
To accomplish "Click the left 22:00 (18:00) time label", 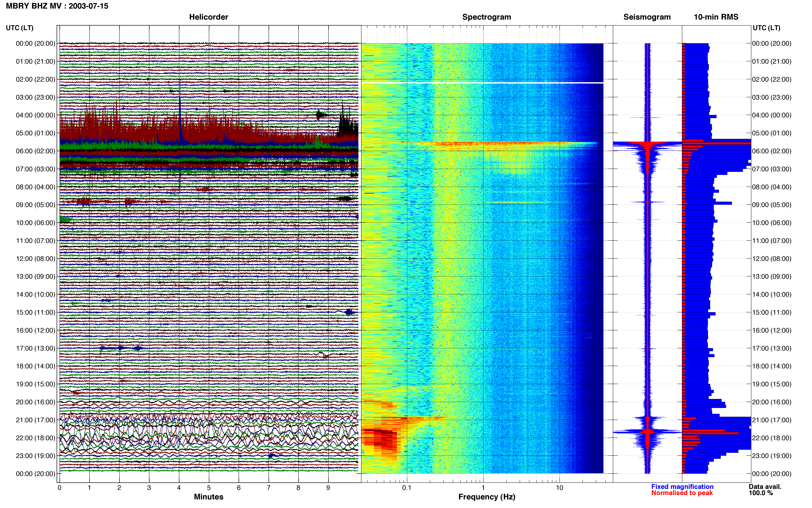I will (x=36, y=438).
